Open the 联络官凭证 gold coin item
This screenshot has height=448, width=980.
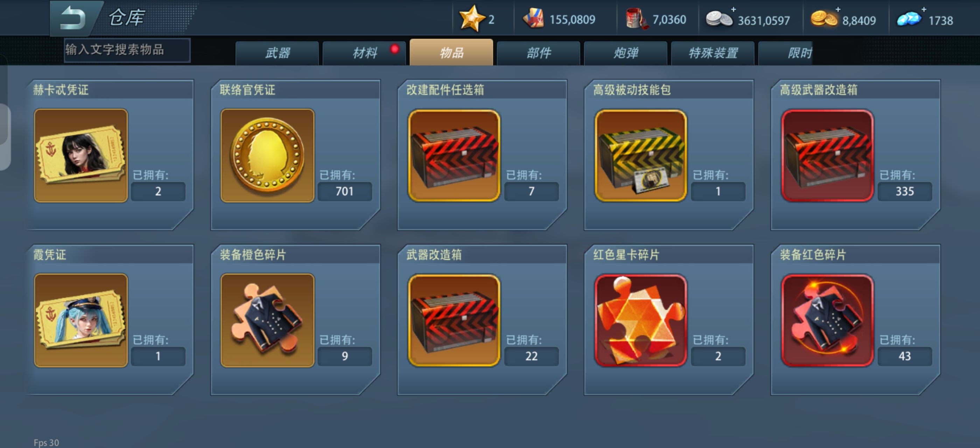[267, 155]
